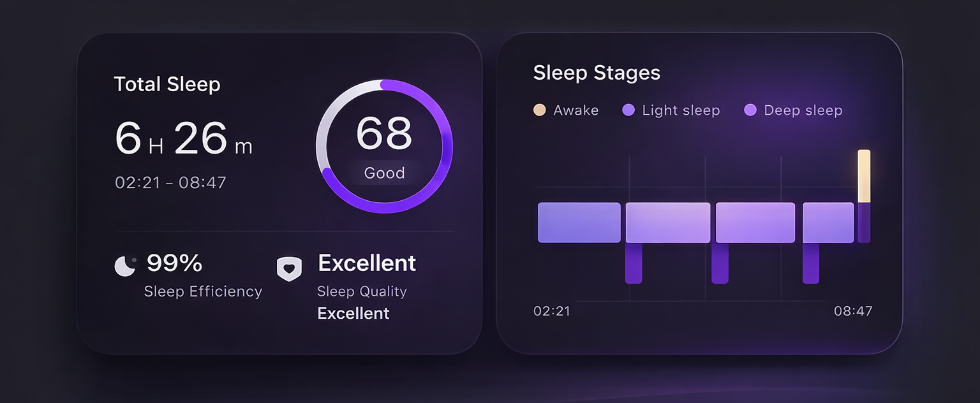980x403 pixels.
Task: Click the Total Sleep heading
Action: point(167,84)
